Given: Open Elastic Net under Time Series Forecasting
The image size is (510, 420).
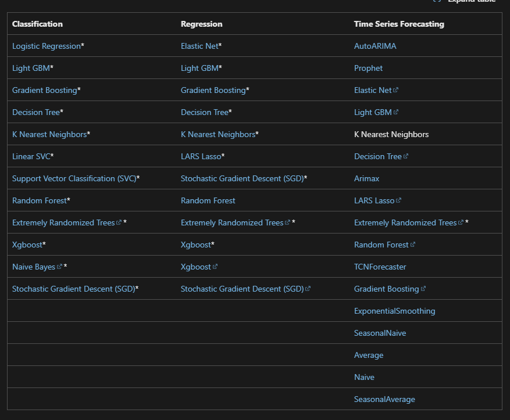Looking at the screenshot, I should [376, 90].
